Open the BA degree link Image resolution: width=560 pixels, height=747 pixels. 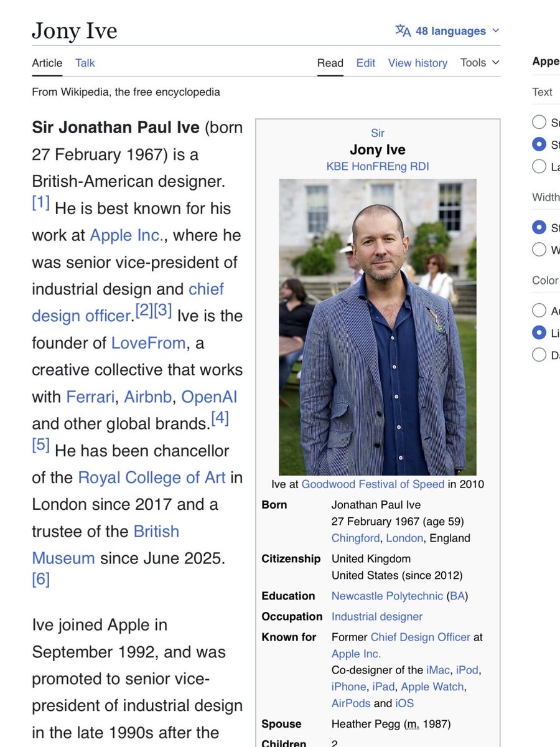pyautogui.click(x=457, y=596)
